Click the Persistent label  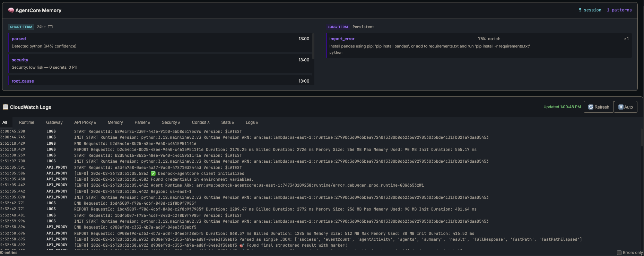363,27
